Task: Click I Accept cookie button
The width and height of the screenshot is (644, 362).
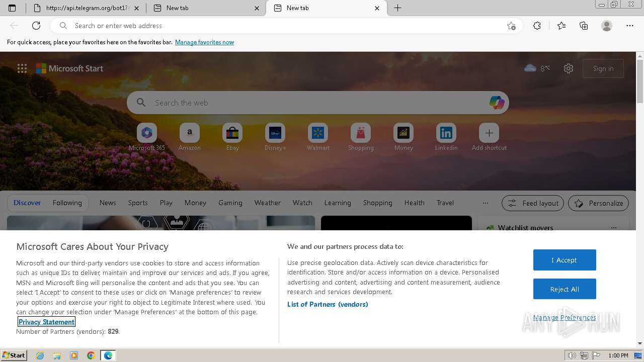Action: 565,260
